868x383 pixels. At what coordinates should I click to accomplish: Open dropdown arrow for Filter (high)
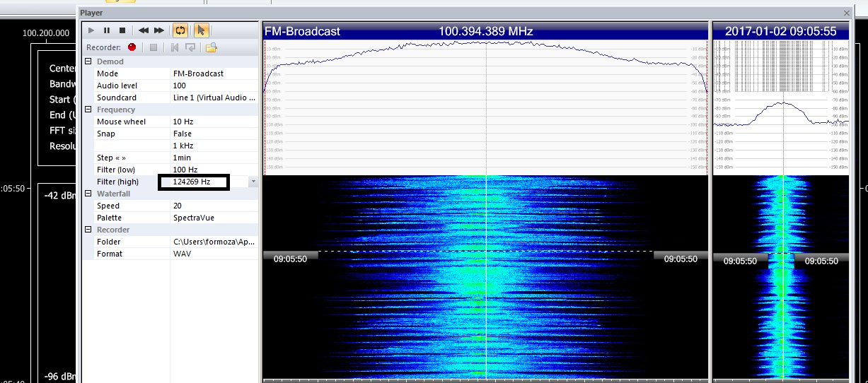pos(253,182)
